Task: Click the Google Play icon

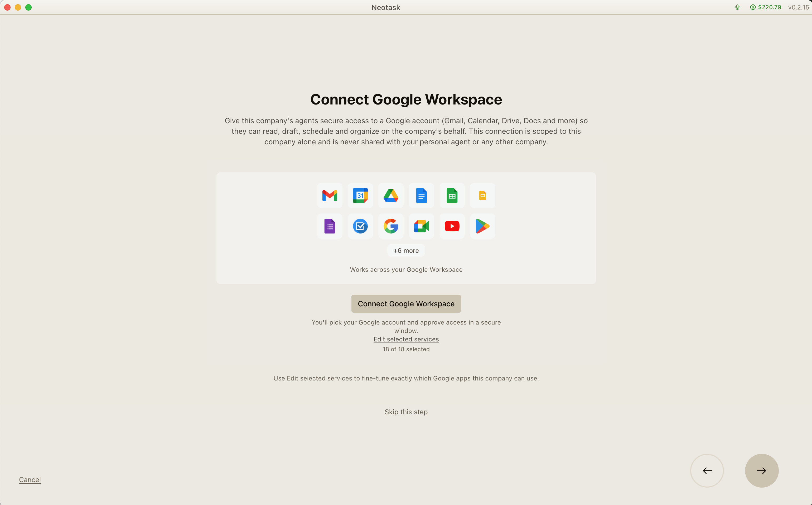Action: pos(483,226)
